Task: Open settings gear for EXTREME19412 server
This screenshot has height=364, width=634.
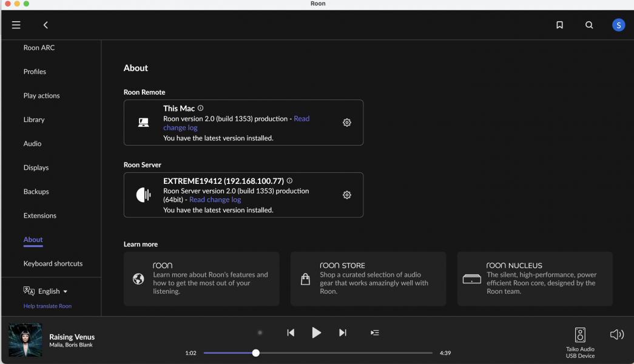Action: click(x=347, y=195)
